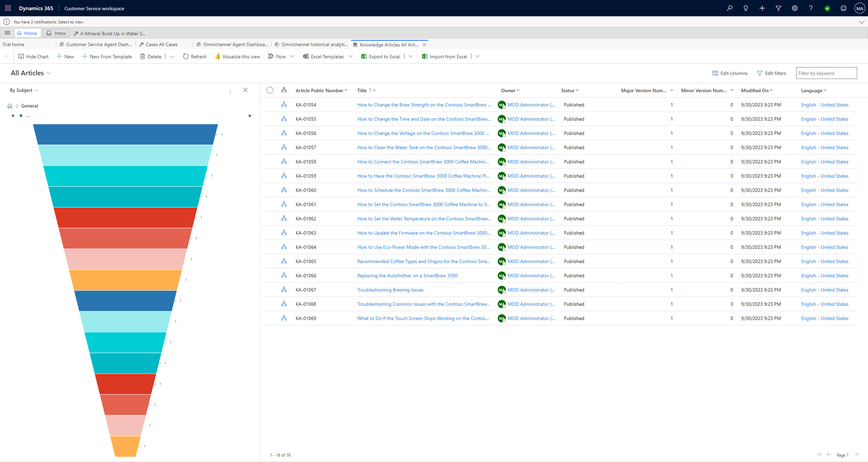
Task: Open the Status column header menu
Action: tap(570, 91)
